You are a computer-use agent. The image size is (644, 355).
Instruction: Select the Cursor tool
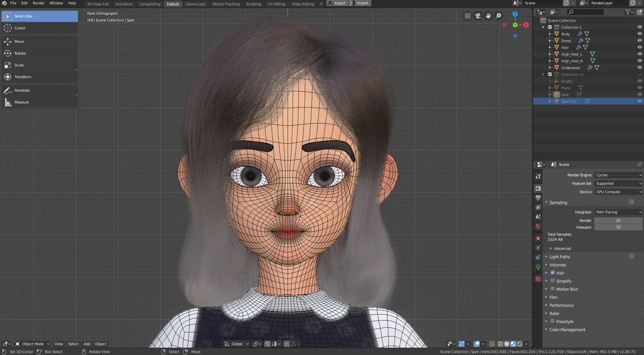pos(40,28)
